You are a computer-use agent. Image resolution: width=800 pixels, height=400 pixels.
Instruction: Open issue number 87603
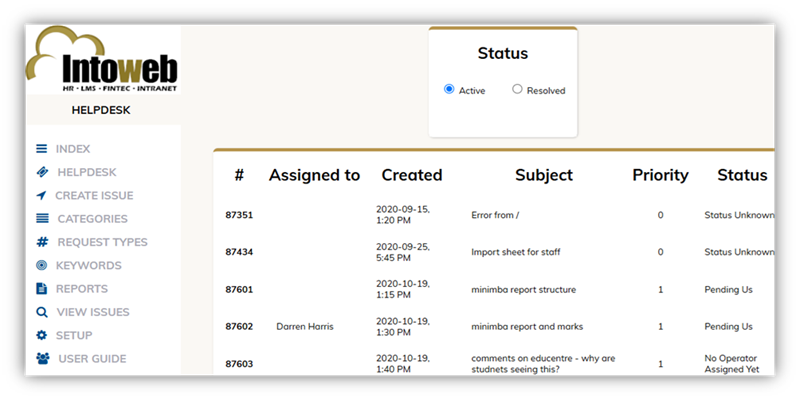click(239, 364)
